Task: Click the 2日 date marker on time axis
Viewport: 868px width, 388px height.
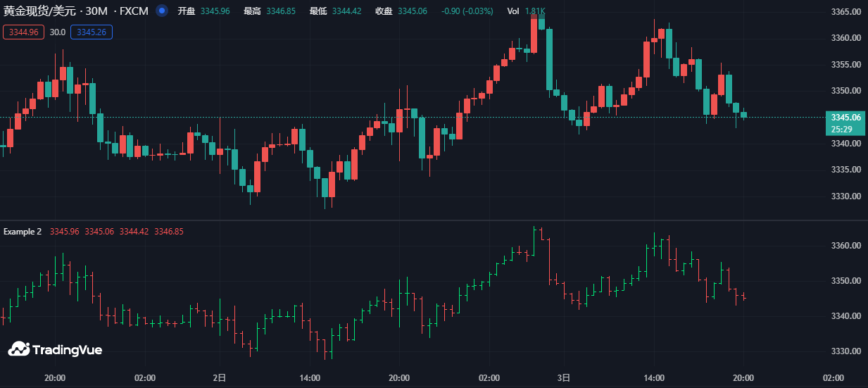Action: (x=220, y=378)
